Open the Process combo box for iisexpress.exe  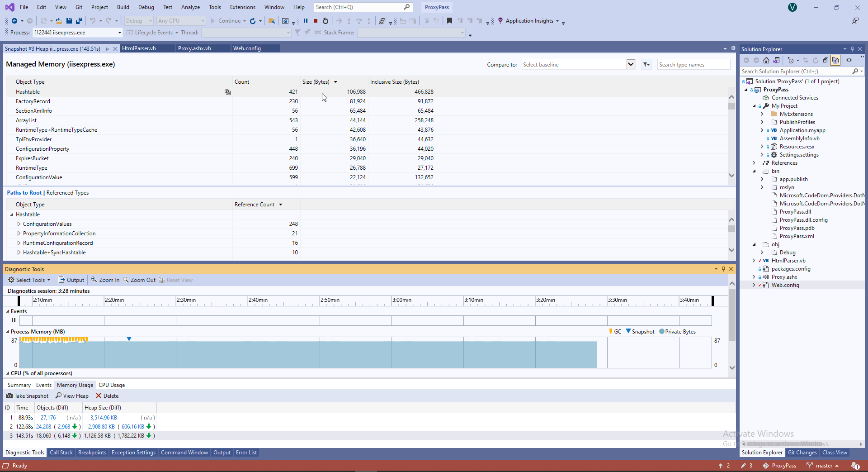pyautogui.click(x=77, y=33)
